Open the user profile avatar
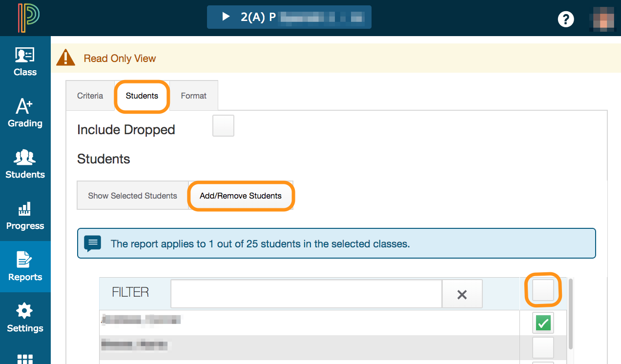 [603, 19]
